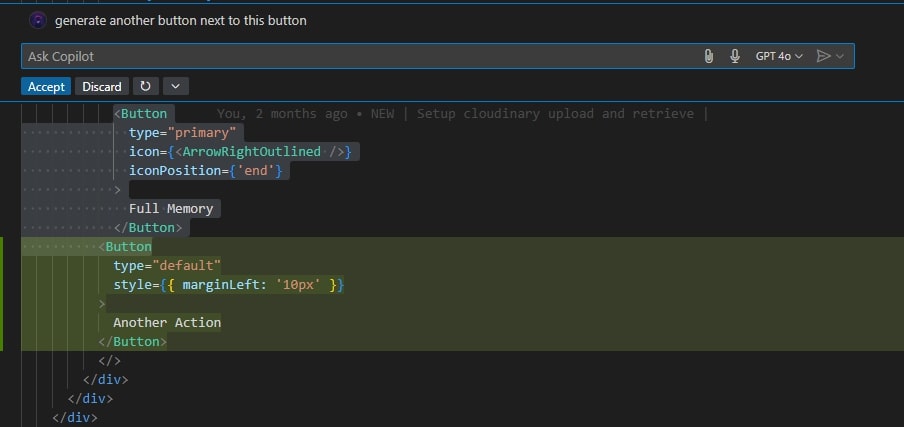Screen dimensions: 904x427
Task: Place cursor on the "Full Memory" text
Action: coord(171,209)
